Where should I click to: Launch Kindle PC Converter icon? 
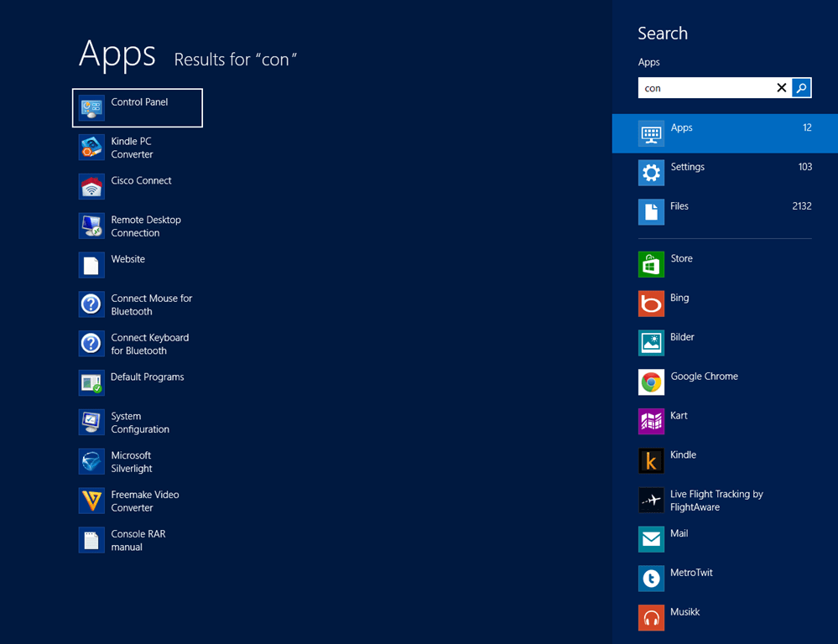point(91,148)
